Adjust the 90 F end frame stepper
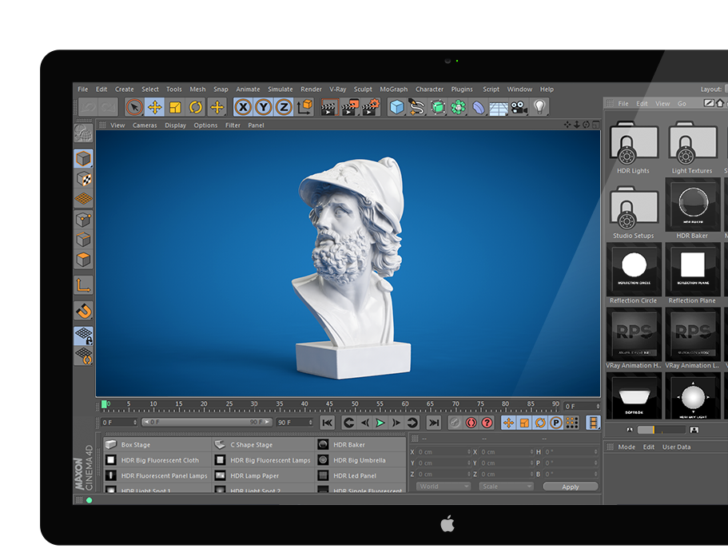 click(310, 423)
